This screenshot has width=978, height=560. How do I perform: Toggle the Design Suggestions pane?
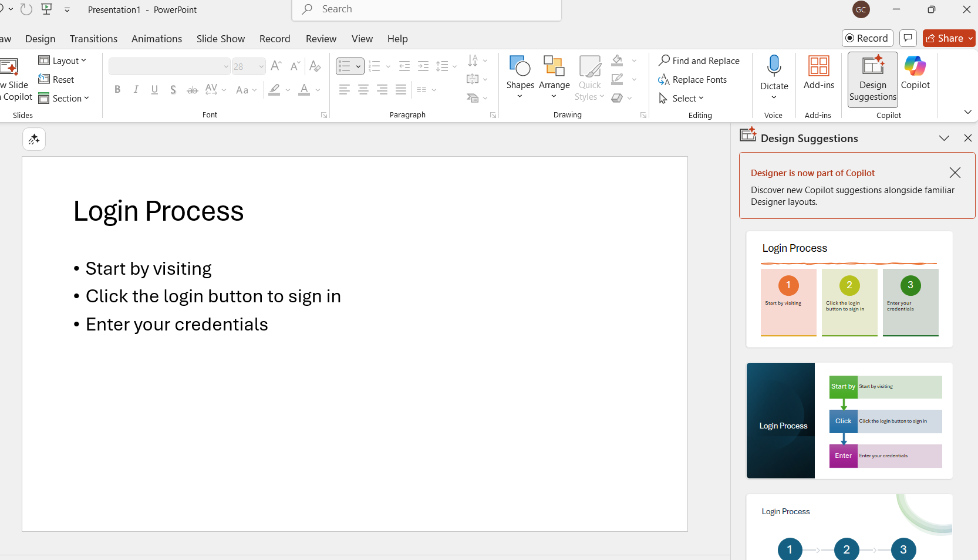pos(873,79)
